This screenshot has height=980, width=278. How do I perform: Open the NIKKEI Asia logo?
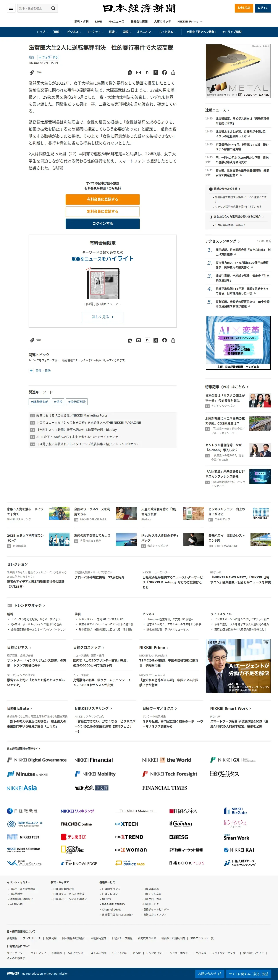tap(22, 787)
